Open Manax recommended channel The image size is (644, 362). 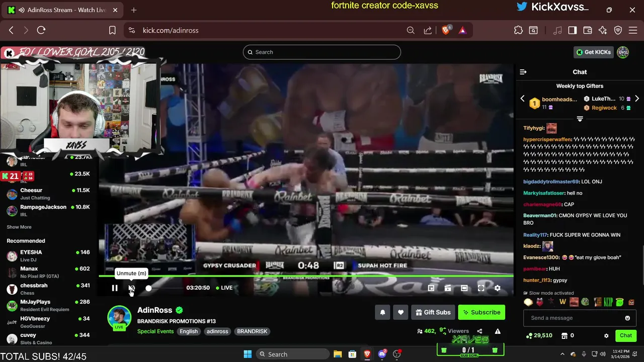48,272
